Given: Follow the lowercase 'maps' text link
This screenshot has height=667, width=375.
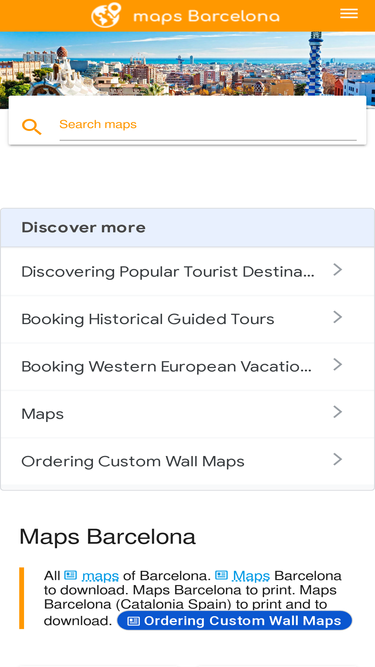Looking at the screenshot, I should pos(100,576).
